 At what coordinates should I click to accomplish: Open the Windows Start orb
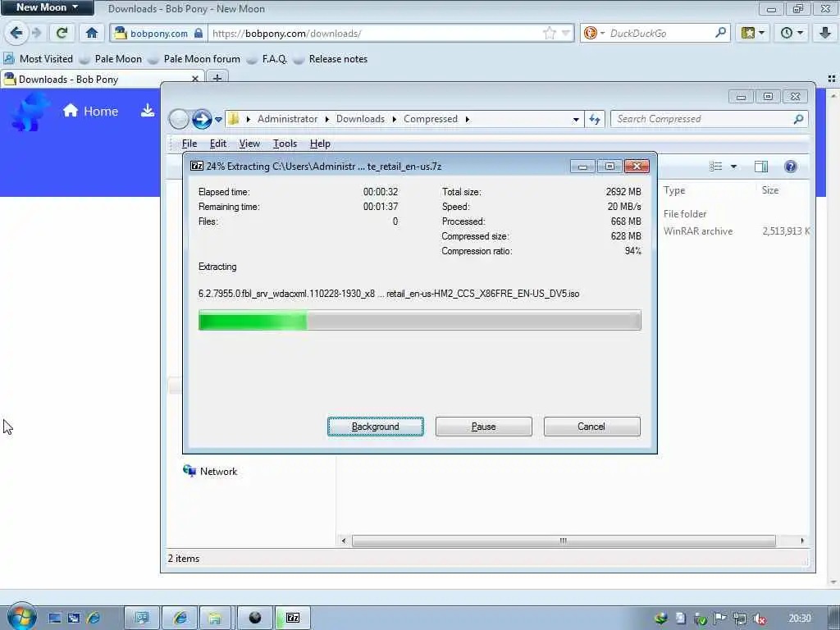coord(21,617)
